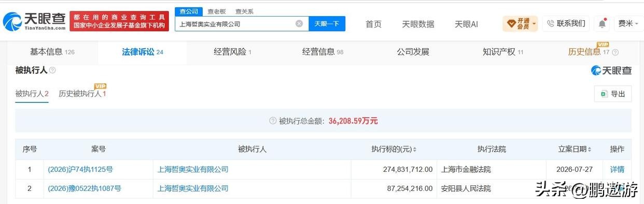Viewport: 644px width, 204px height.
Task: Open the 开通会员 dropdown
Action: coord(520,23)
